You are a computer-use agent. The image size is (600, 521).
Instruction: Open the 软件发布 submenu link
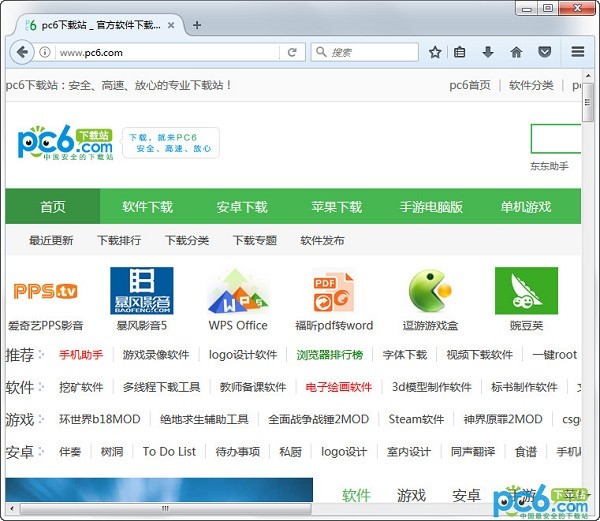tap(322, 240)
